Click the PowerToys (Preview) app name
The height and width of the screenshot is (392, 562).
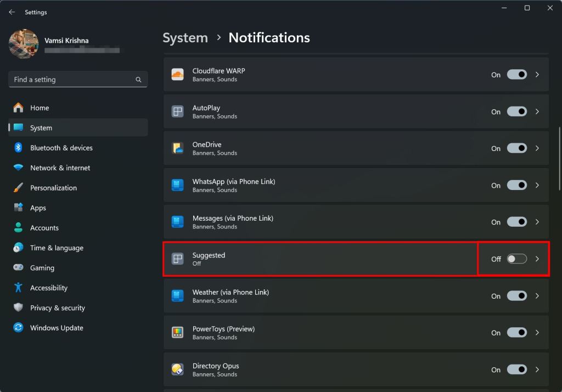tap(224, 329)
